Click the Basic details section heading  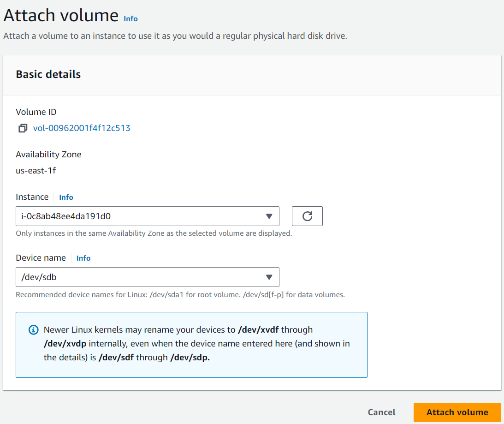tap(48, 74)
